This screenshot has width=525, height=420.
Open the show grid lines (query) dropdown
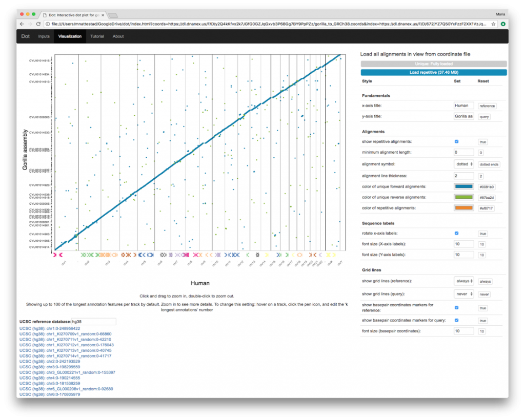click(x=463, y=294)
